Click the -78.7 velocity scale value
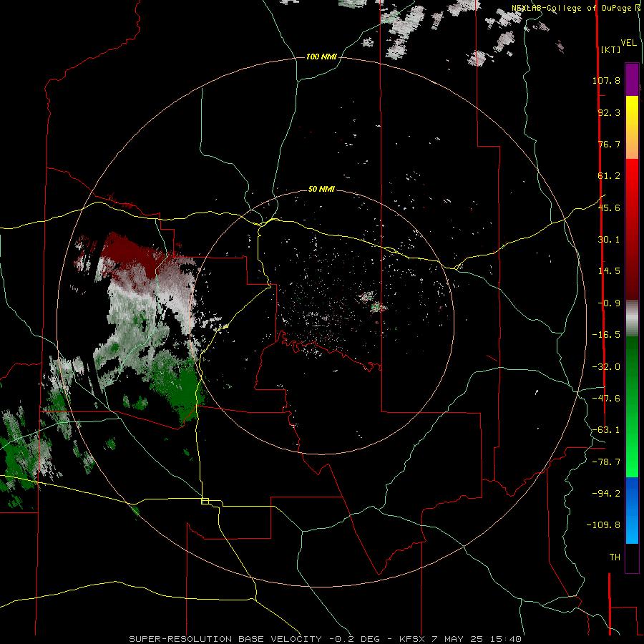This screenshot has height=644, width=644. coord(606,462)
